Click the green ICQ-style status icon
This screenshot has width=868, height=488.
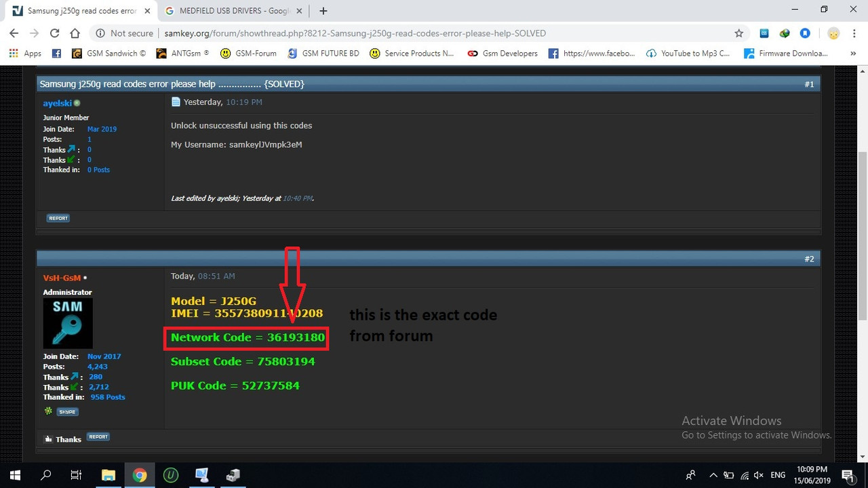48,411
